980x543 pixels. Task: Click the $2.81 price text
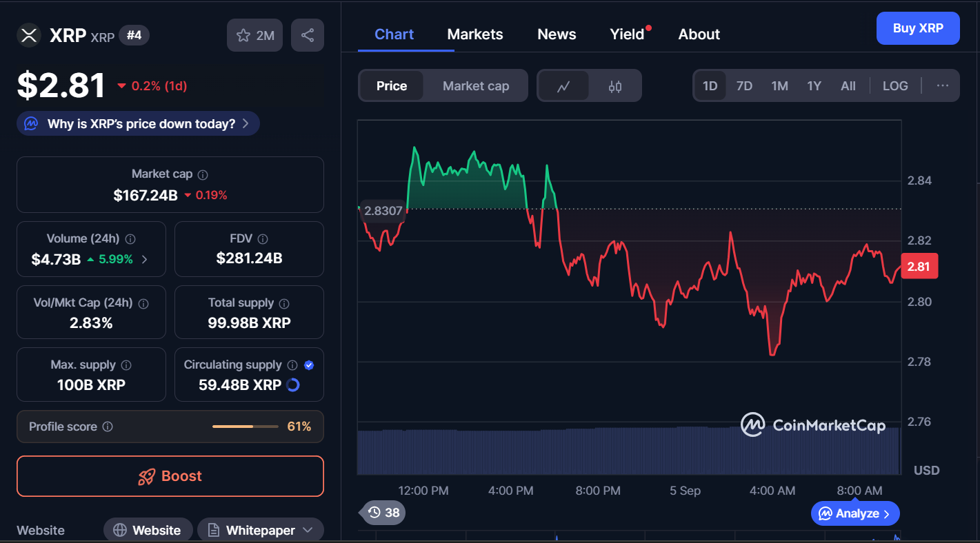pos(61,85)
